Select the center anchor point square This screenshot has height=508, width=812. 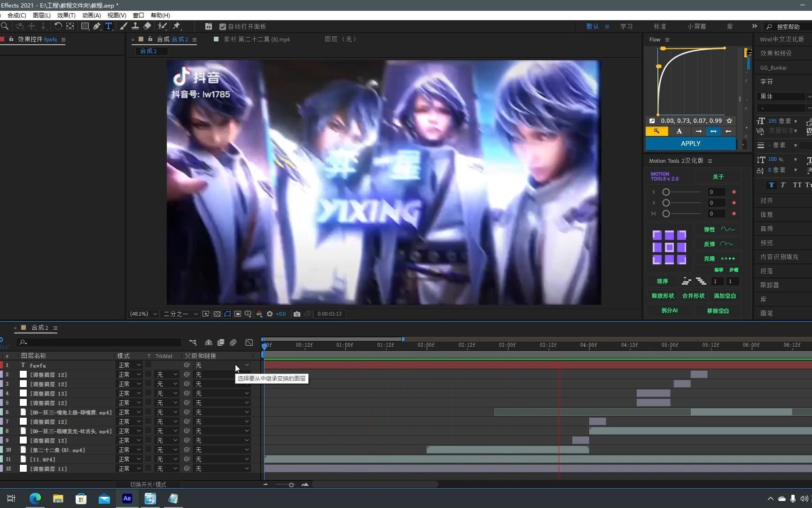[x=669, y=247]
